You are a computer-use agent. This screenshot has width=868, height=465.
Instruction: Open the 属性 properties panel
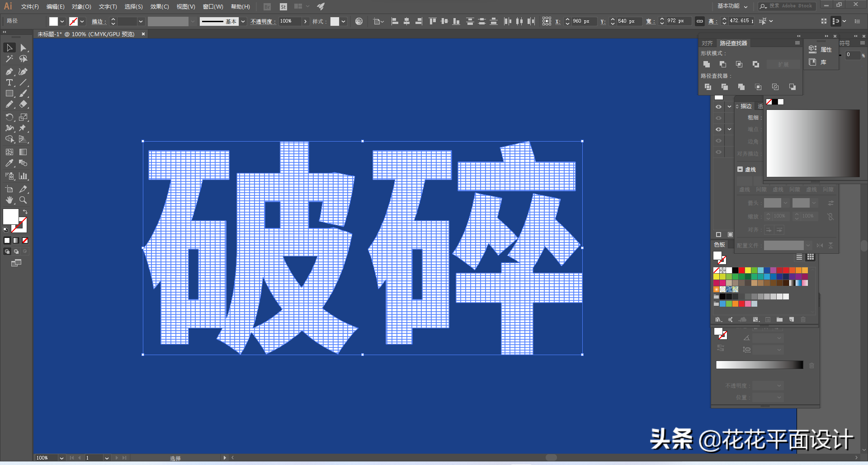coord(821,49)
